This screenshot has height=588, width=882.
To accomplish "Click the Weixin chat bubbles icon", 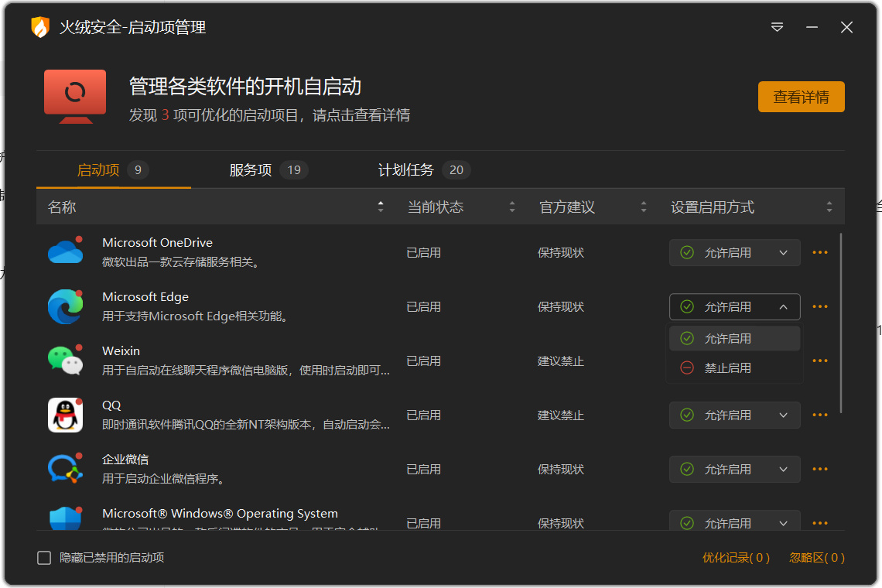I will [65, 360].
